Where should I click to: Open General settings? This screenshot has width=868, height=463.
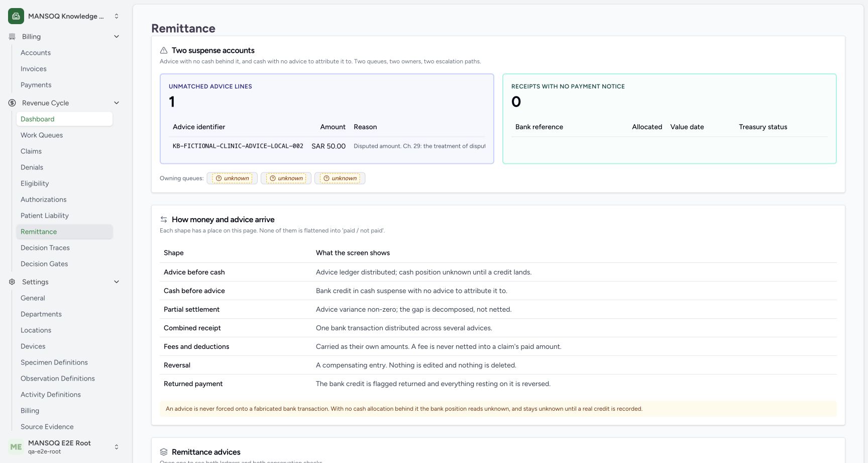[64, 298]
